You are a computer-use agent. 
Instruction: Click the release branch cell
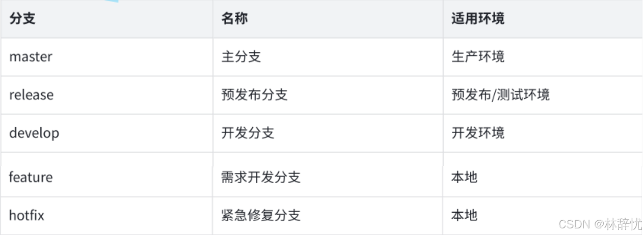coord(31,95)
